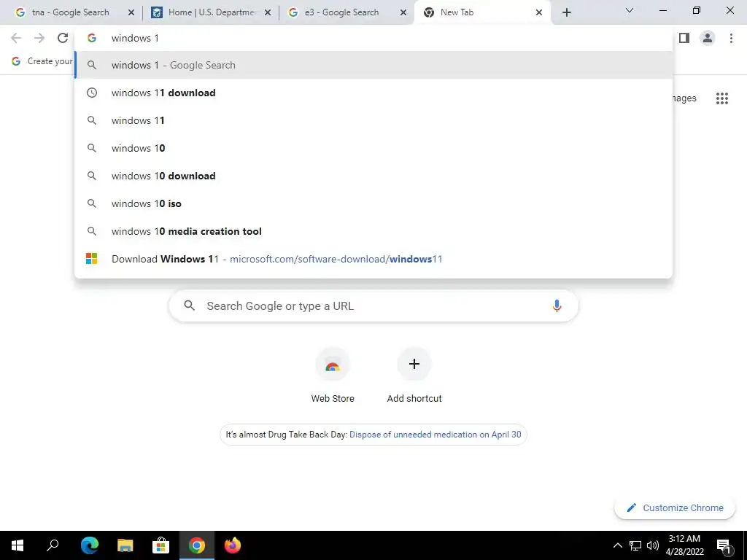
Task: Choose 'windows 10 download' suggestion
Action: pos(373,176)
